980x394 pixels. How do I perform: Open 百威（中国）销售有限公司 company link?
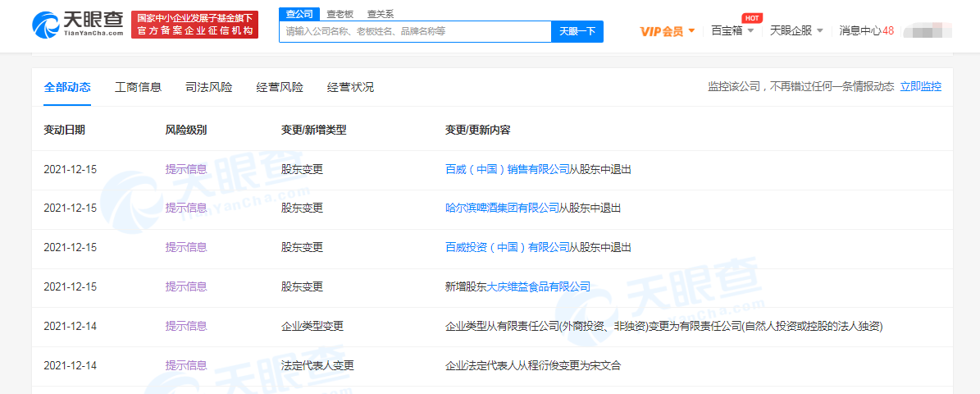click(507, 169)
